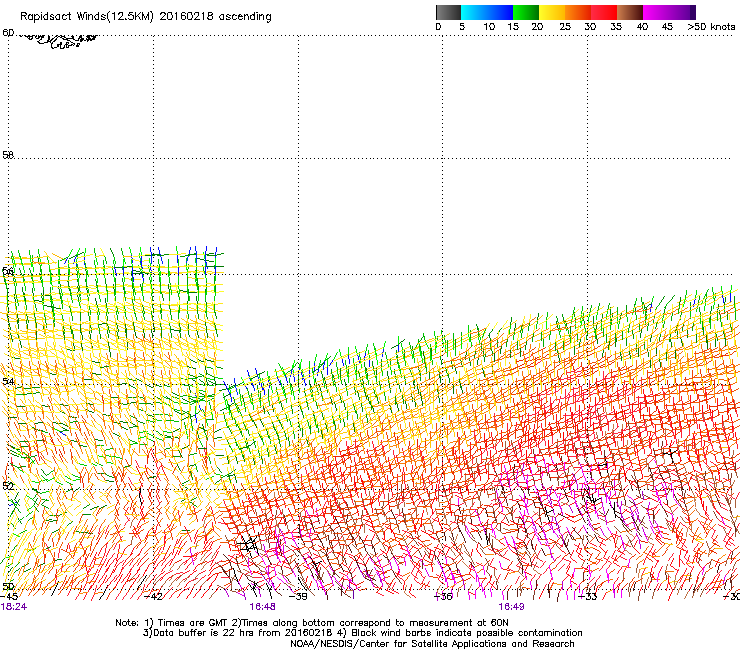Click the legend scale label '15'
This screenshot has width=740, height=650.
click(x=513, y=27)
